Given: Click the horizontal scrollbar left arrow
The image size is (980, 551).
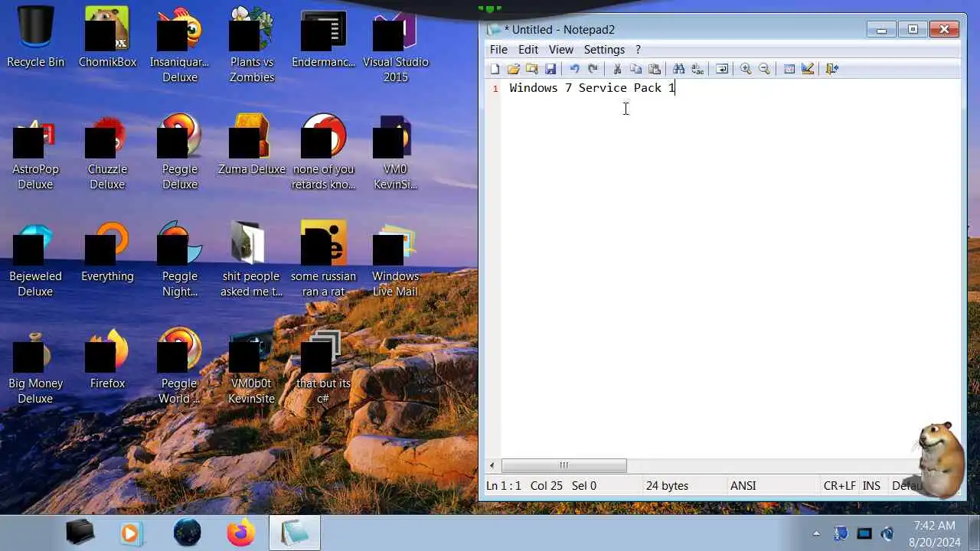Looking at the screenshot, I should point(492,465).
